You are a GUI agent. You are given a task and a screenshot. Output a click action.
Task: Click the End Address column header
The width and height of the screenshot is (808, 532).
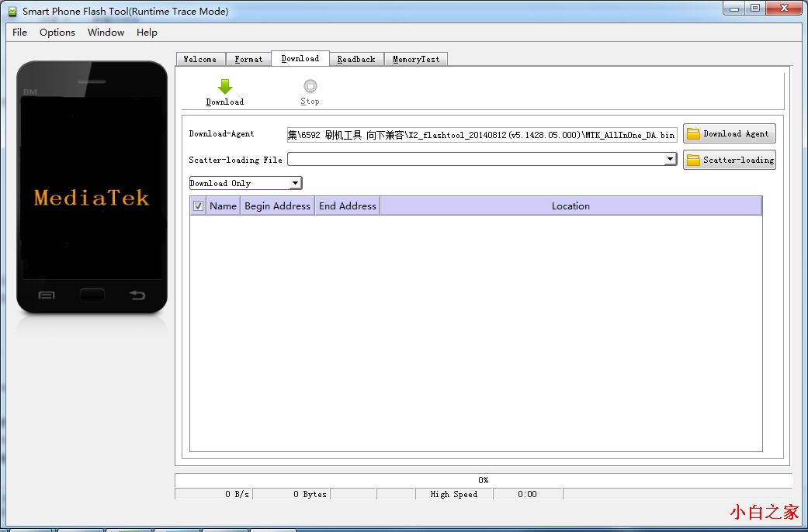pos(347,206)
